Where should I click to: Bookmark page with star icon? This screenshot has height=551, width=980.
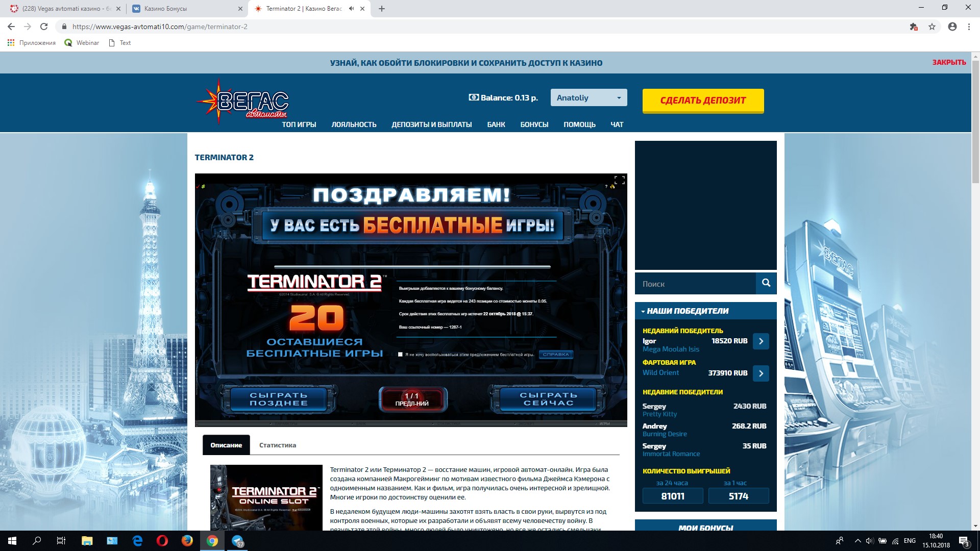[932, 27]
